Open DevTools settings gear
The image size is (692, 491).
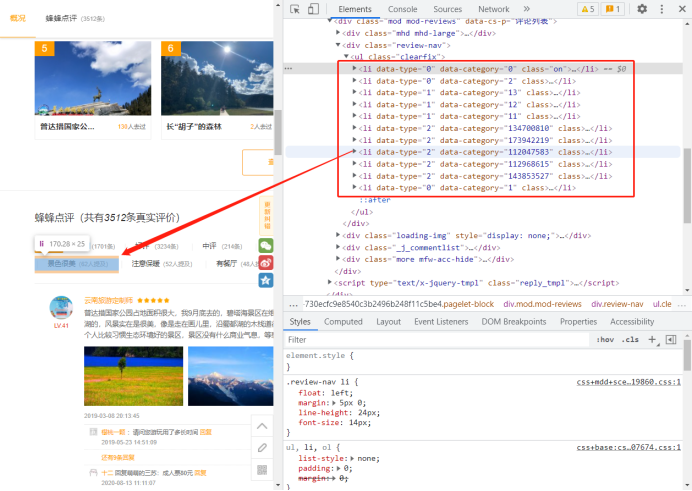pyautogui.click(x=642, y=9)
